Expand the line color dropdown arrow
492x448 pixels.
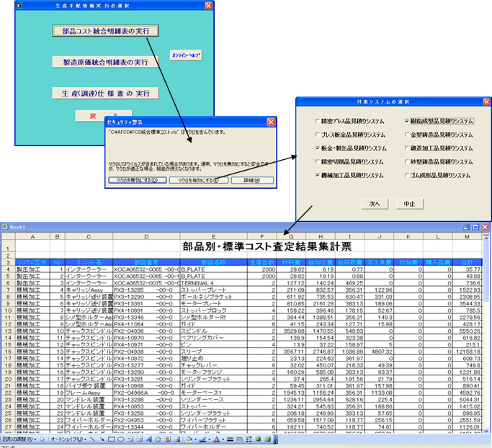(210, 439)
